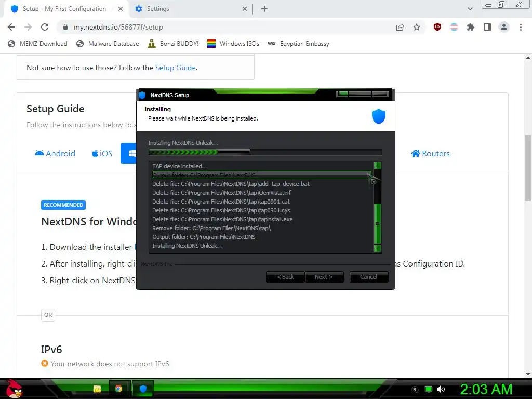The height and width of the screenshot is (399, 532).
Task: Open the striped flag extension icon
Action: [x=454, y=27]
